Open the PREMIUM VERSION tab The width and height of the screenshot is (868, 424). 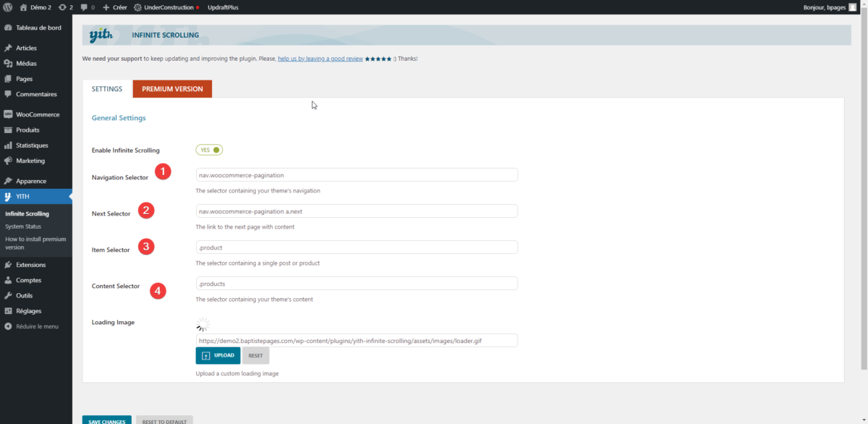click(x=172, y=89)
